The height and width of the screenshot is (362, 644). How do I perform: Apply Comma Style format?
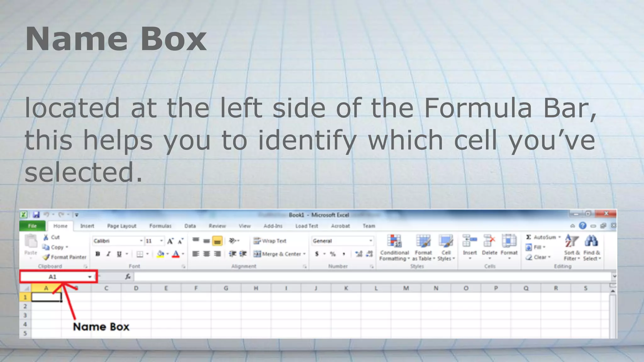coord(344,254)
